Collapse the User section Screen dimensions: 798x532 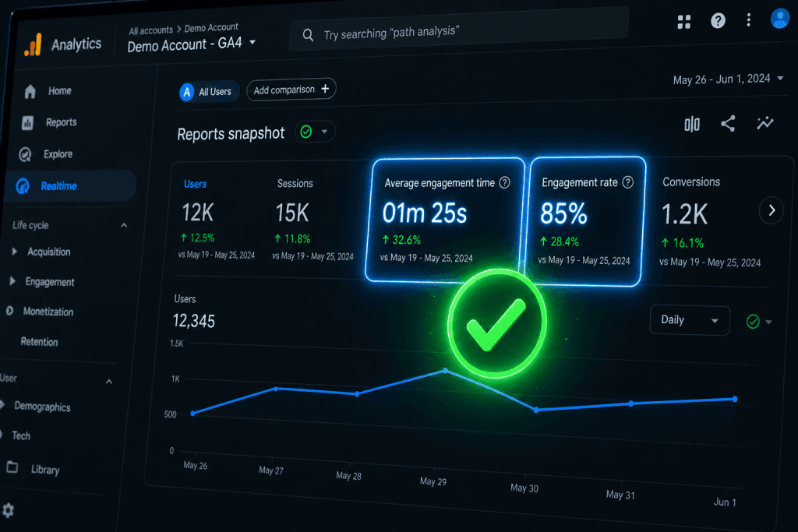[109, 382]
